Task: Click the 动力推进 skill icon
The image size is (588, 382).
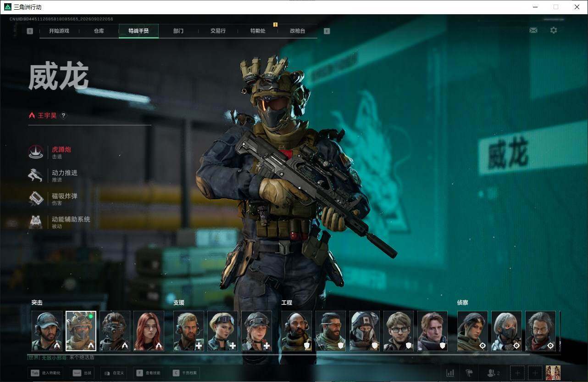Action: pyautogui.click(x=36, y=175)
